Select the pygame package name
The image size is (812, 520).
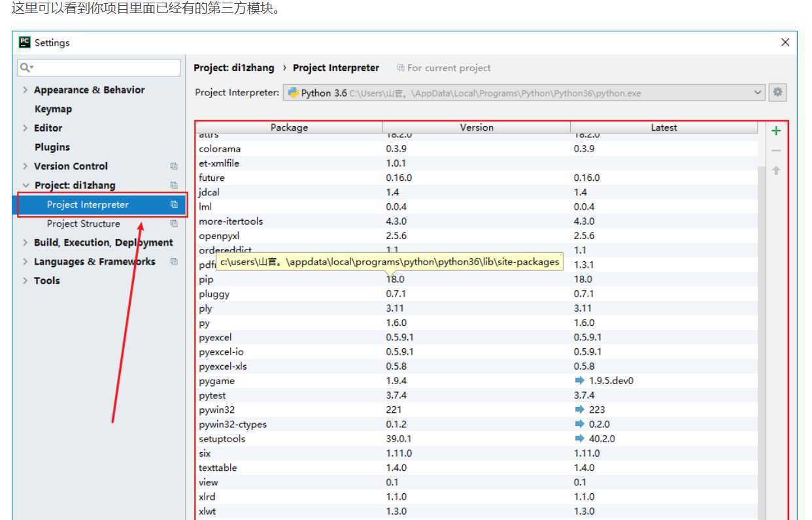click(216, 381)
